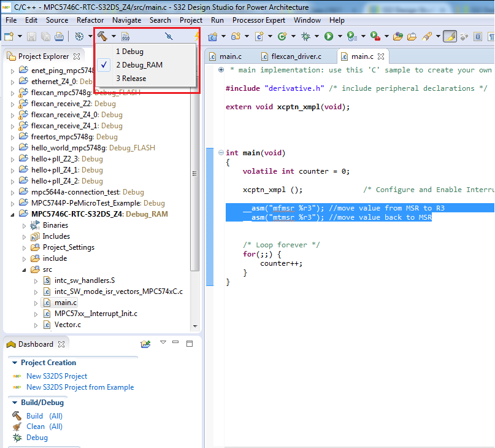Click the New Source Folder icon

236,36
